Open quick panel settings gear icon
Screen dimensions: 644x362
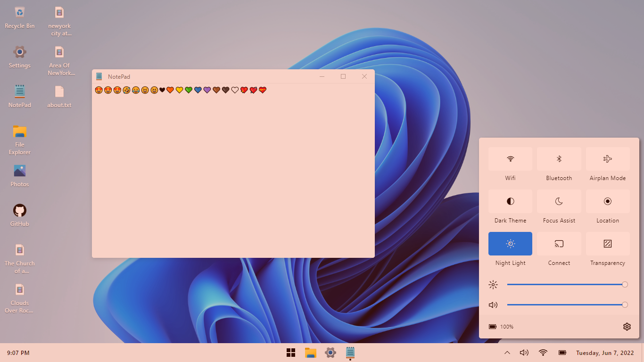click(x=627, y=327)
